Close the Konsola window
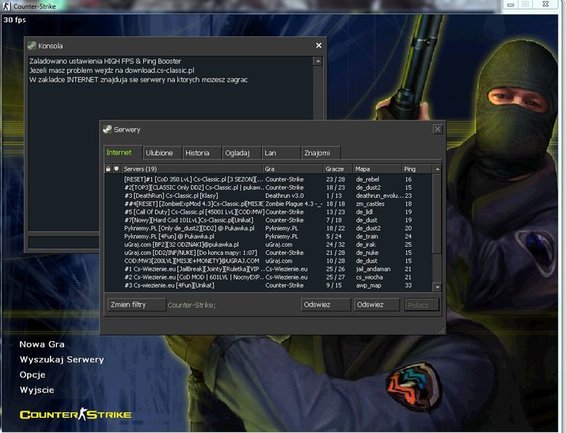Viewport: 566px width, 433px height. (318, 45)
